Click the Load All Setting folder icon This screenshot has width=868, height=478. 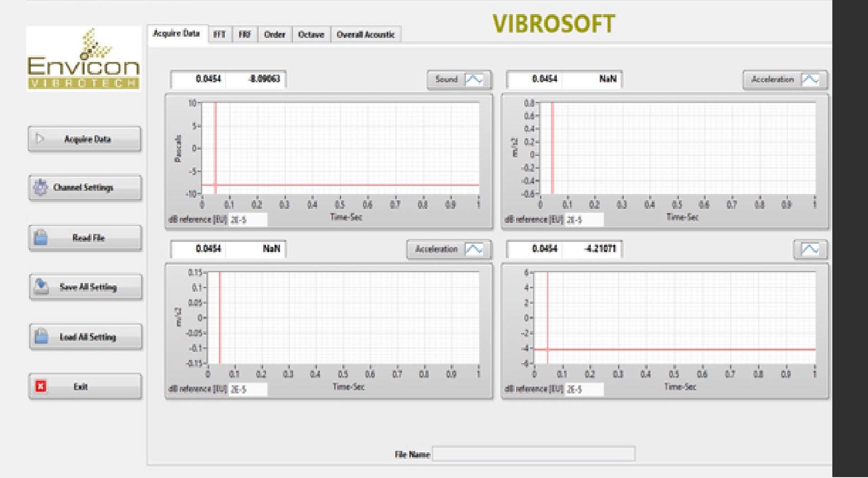[x=42, y=336]
